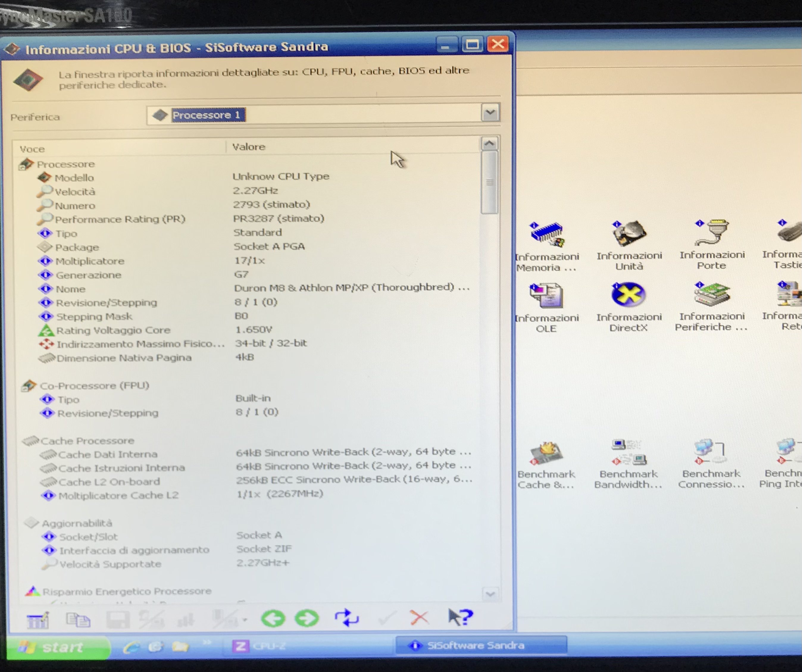Click the Windows start button
The image size is (802, 672).
tap(57, 647)
